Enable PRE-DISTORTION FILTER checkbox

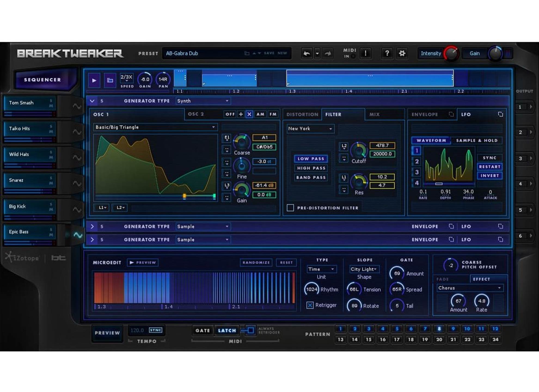[290, 208]
